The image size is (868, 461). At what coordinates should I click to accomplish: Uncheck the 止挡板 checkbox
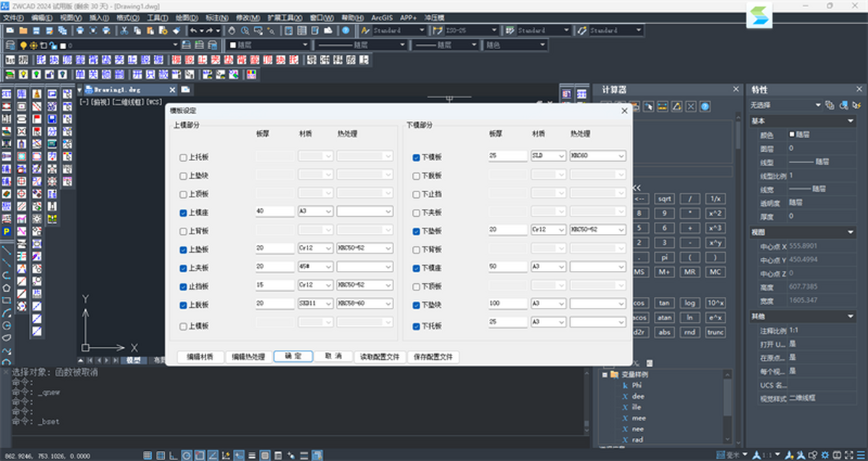point(183,286)
